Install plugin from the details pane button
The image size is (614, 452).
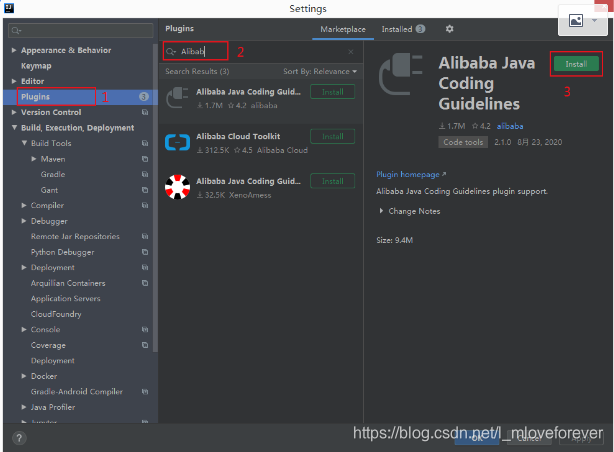576,64
